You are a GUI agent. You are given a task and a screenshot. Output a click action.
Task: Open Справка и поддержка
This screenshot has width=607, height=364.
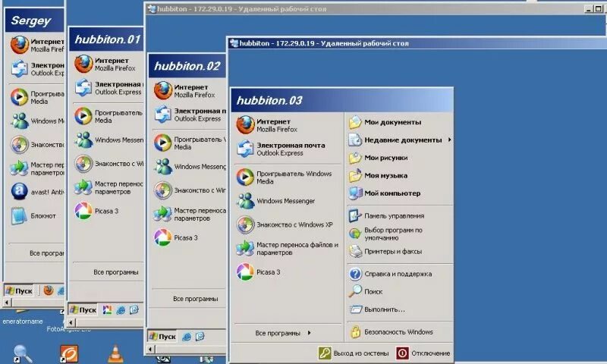pyautogui.click(x=399, y=274)
